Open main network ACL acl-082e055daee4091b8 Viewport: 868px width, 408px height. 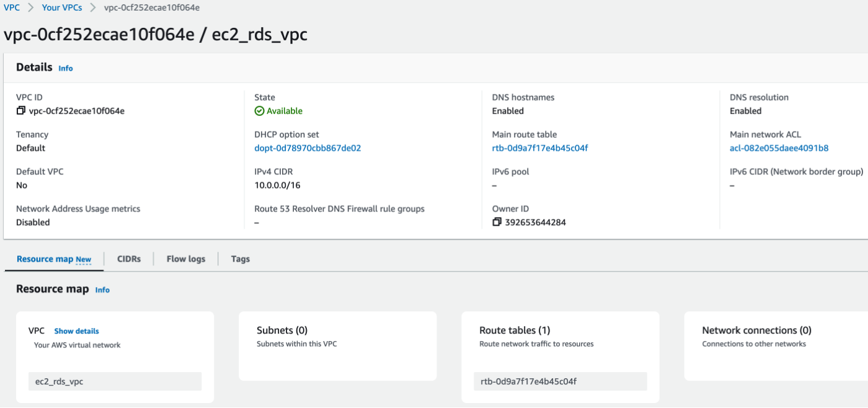click(x=779, y=148)
